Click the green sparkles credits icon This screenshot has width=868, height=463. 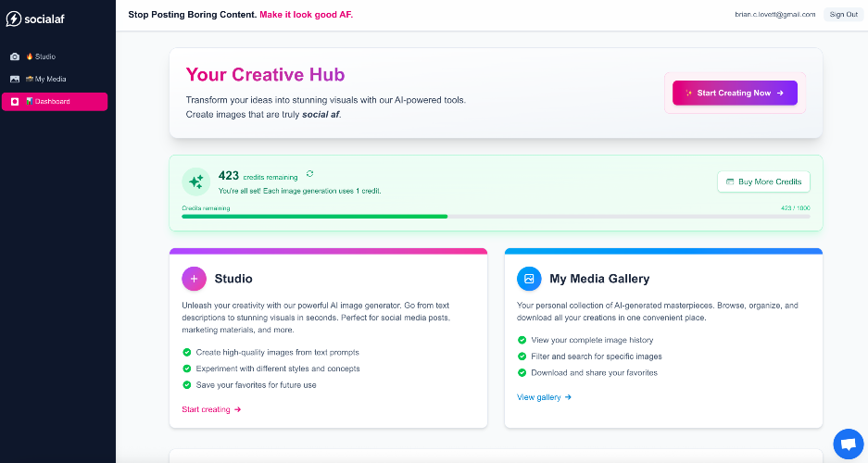pos(195,181)
